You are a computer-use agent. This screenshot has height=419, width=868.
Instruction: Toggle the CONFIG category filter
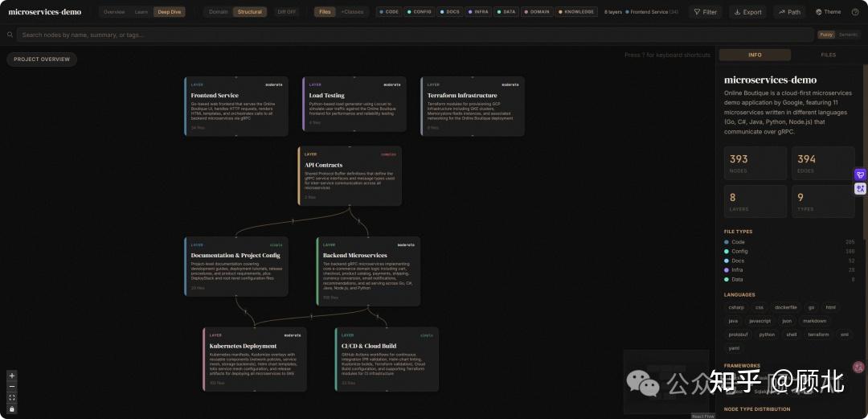tap(419, 11)
